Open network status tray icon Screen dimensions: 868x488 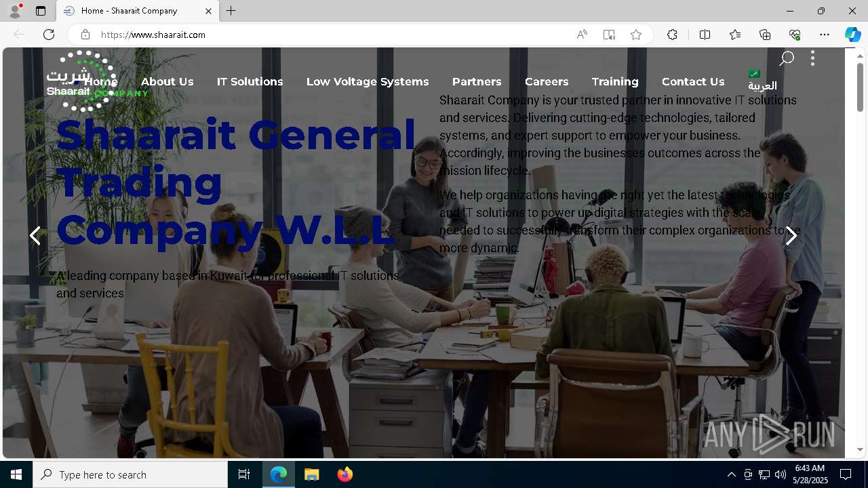pos(764,474)
